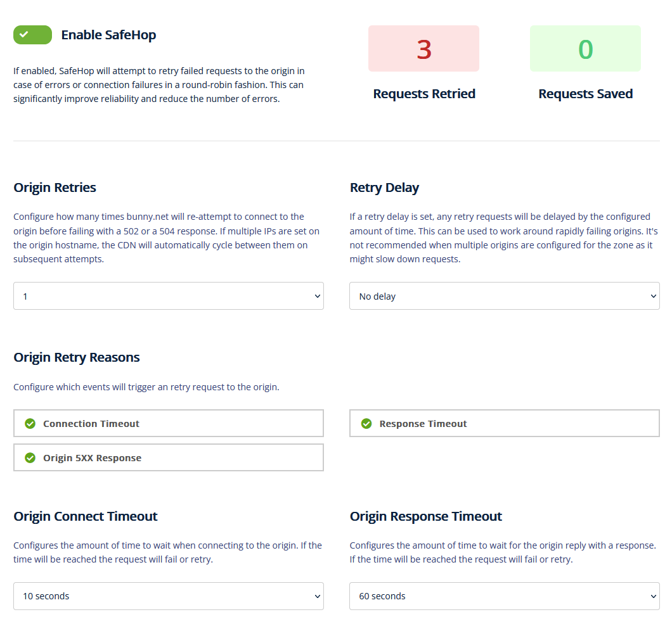Toggle the Connection Timeout retry reason
Viewport: 672px width, 624px height.
tap(168, 424)
